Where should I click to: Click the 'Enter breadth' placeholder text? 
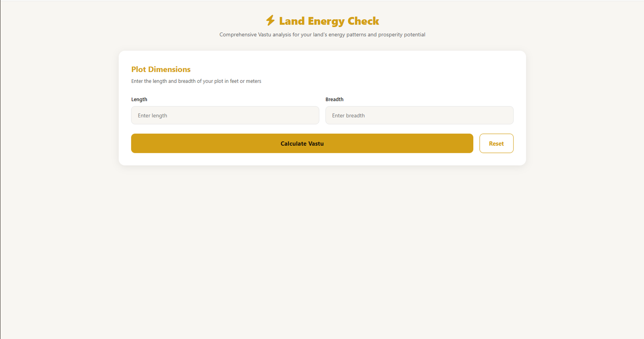(x=348, y=116)
